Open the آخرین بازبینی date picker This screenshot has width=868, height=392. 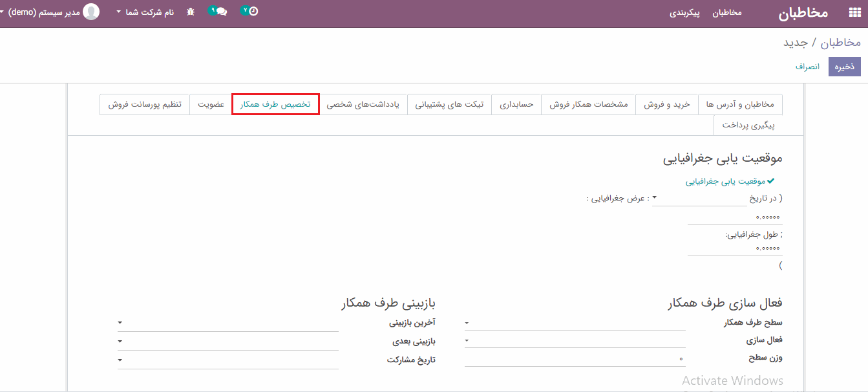[x=228, y=323]
